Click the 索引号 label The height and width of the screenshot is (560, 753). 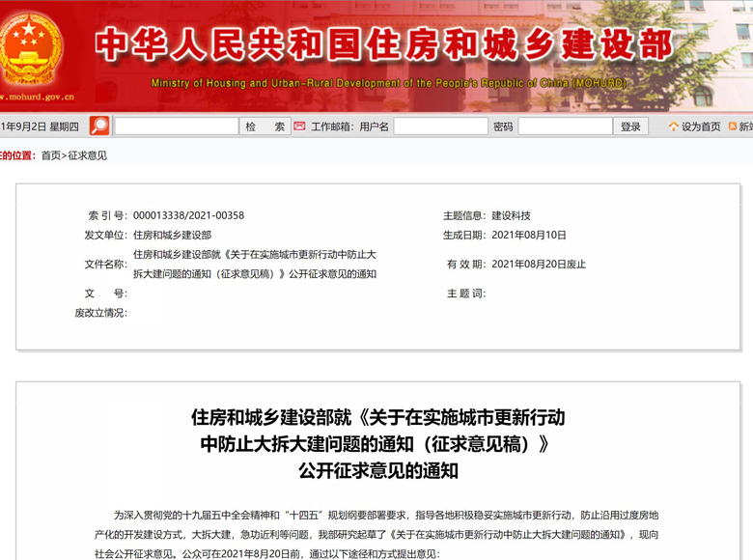tap(107, 215)
